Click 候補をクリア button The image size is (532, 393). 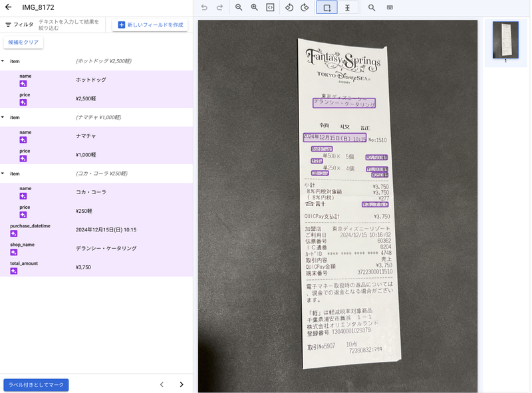point(23,42)
